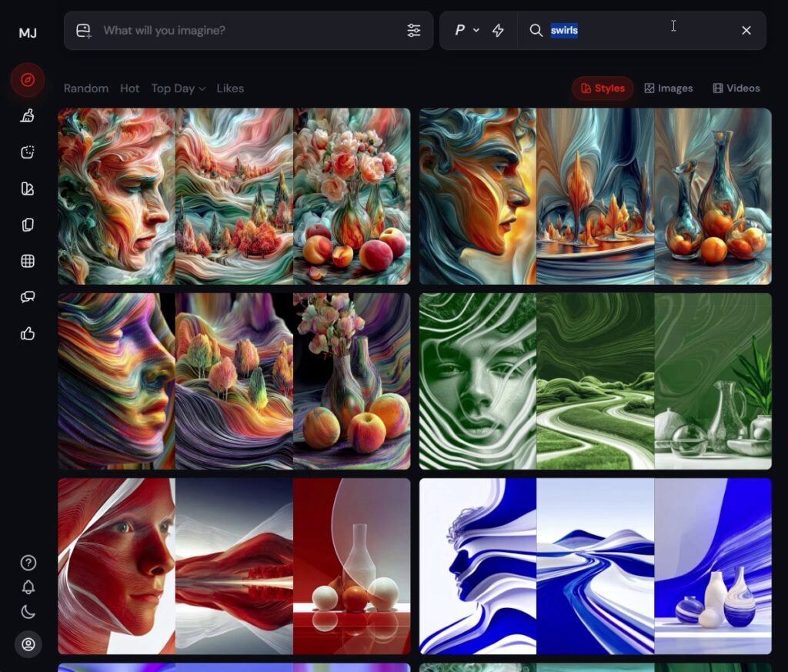Open the notifications bell icon
Image resolution: width=788 pixels, height=672 pixels.
tap(28, 587)
